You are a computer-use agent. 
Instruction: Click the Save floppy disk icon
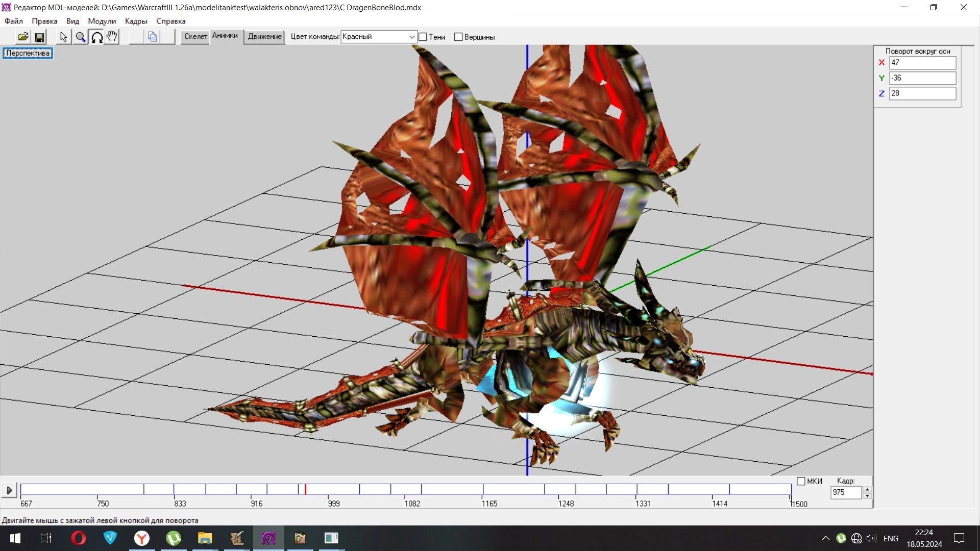coord(39,37)
